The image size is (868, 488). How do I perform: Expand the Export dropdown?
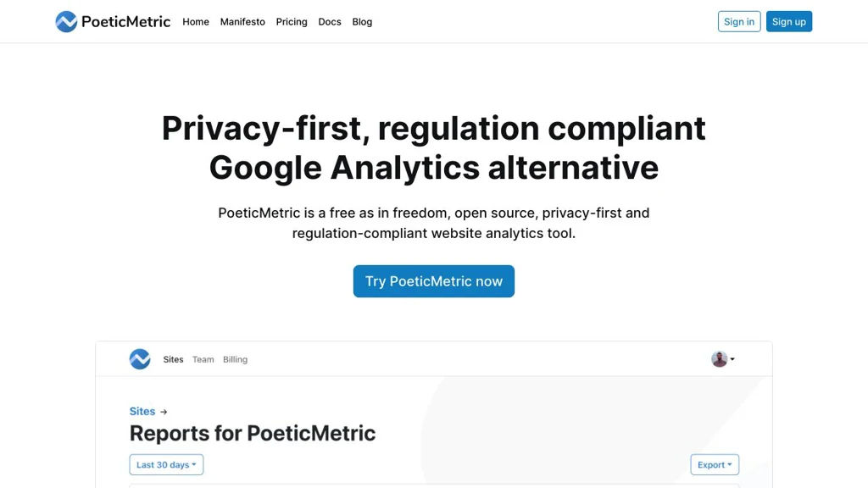715,465
